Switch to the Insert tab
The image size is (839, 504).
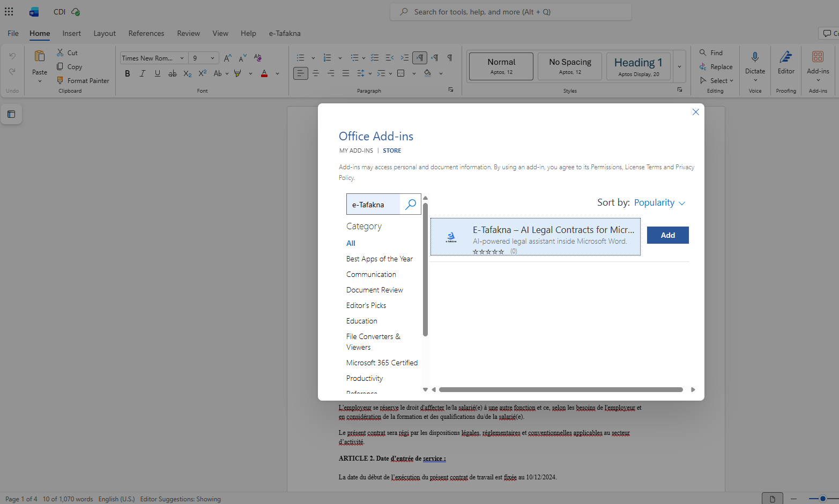coord(71,33)
